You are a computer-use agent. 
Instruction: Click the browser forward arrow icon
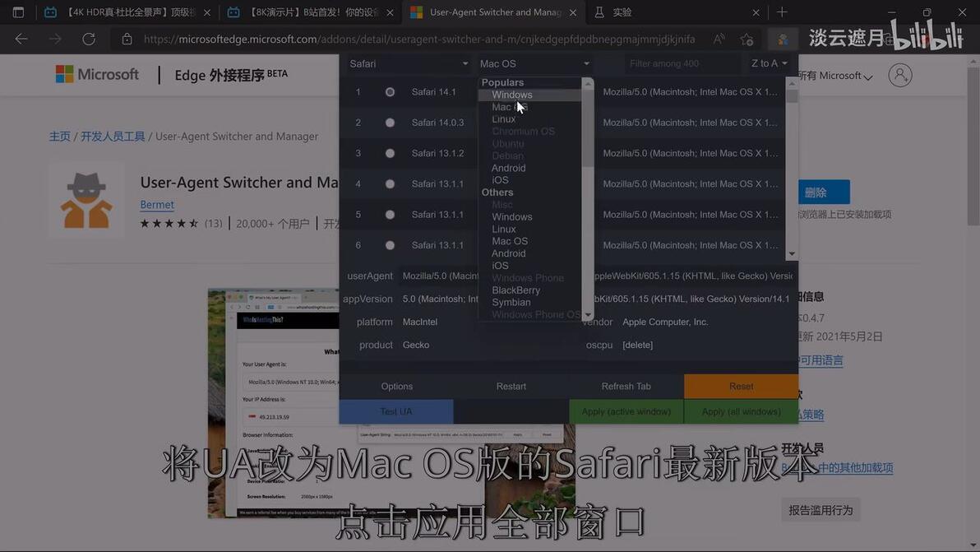pos(55,39)
